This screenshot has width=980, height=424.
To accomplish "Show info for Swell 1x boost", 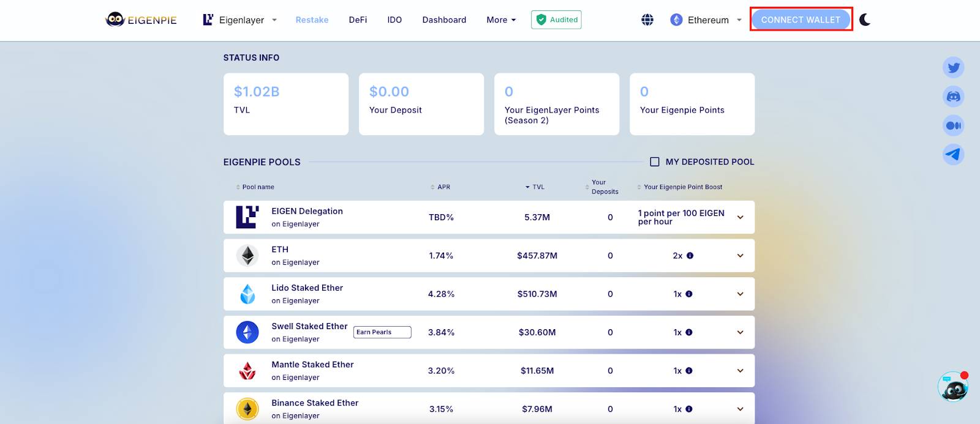I will 689,332.
